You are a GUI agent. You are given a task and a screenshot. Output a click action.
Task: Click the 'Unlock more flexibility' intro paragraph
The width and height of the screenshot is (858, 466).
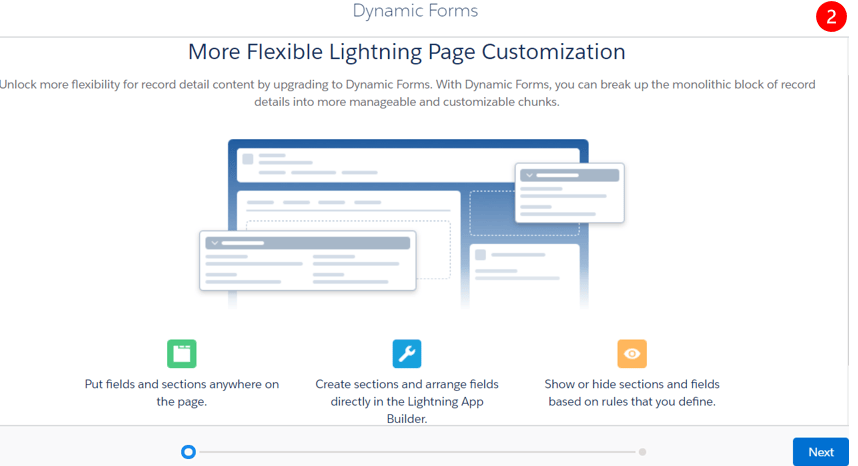click(407, 93)
